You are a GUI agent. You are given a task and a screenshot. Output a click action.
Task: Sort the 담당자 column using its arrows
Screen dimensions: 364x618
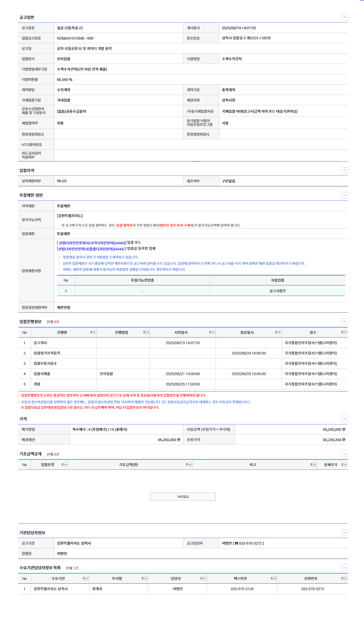[201, 578]
